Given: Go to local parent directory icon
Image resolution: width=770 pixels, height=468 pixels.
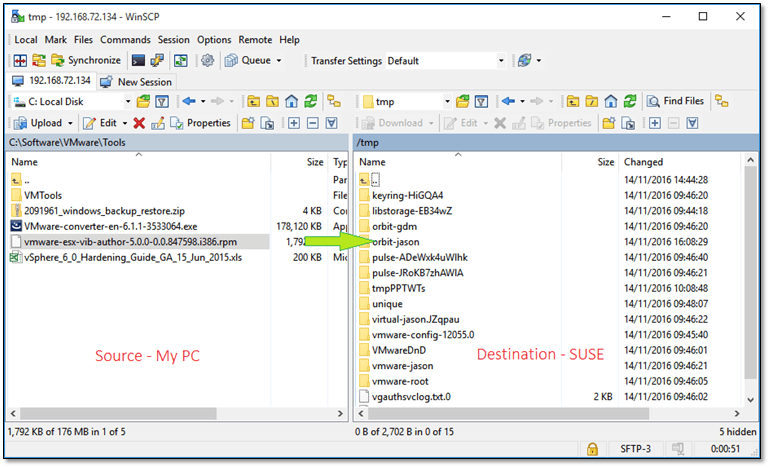Looking at the screenshot, I should click(253, 102).
